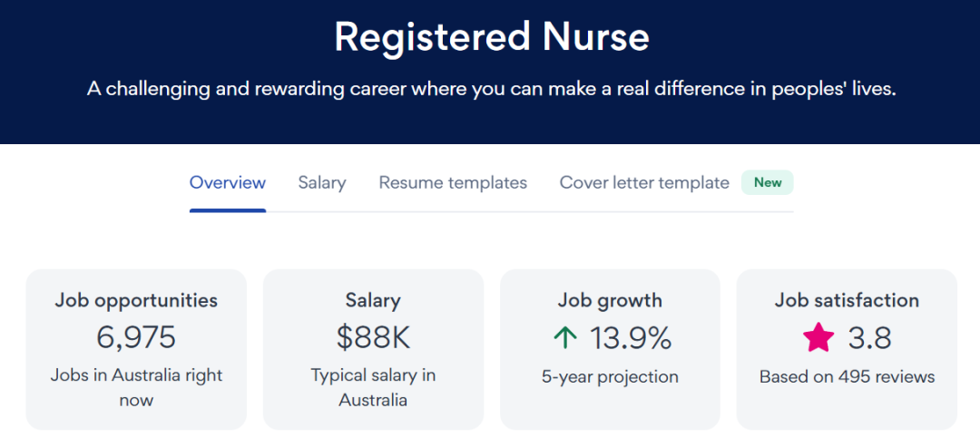The height and width of the screenshot is (447, 980).
Task: Click the 6,975 jobs figure
Action: [136, 338]
